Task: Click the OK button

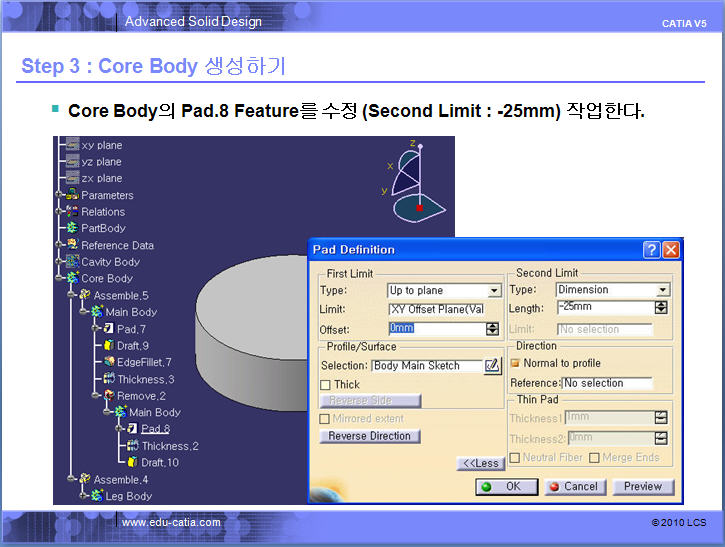Action: coord(502,487)
